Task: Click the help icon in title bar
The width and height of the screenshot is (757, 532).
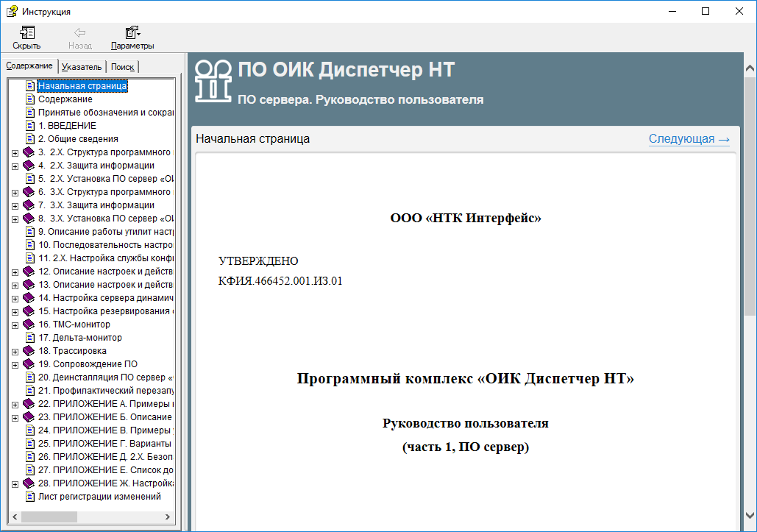Action: click(x=12, y=11)
